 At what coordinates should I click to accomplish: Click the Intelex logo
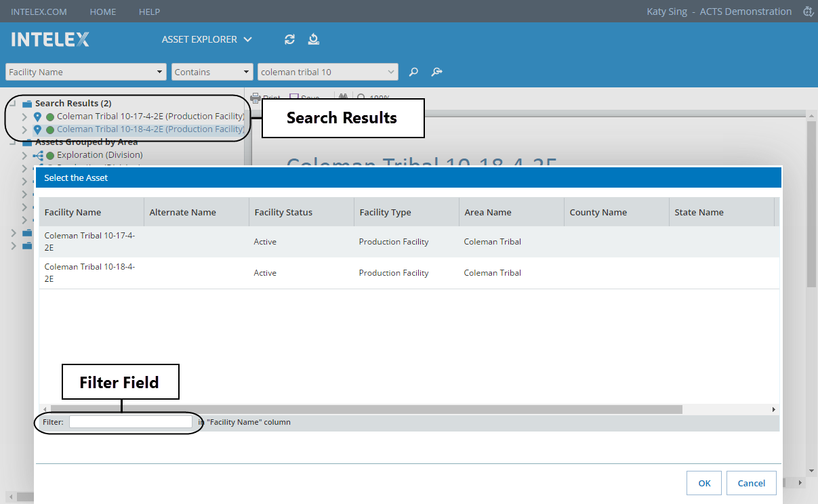pyautogui.click(x=50, y=39)
